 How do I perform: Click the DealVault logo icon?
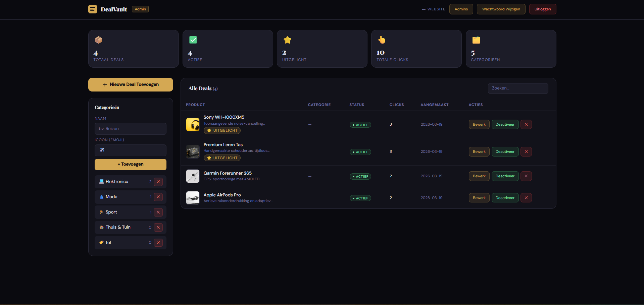tap(93, 9)
